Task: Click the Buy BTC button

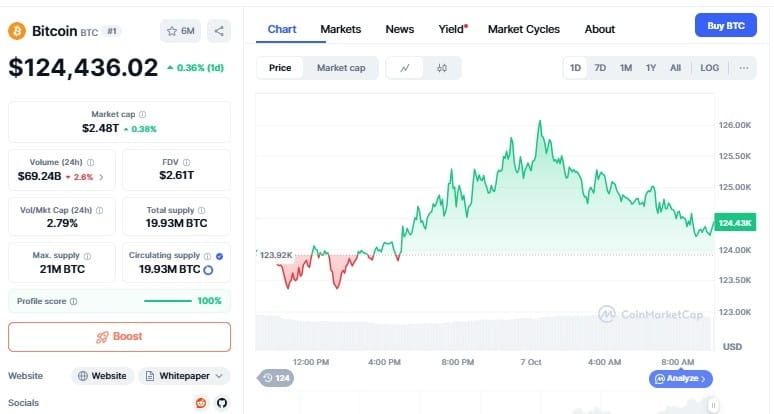Action: click(x=725, y=25)
